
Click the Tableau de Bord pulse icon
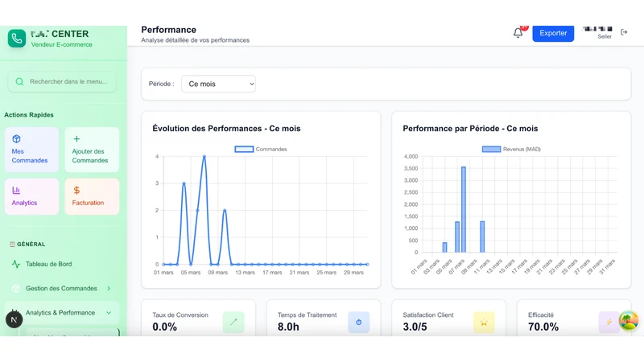[x=16, y=264]
